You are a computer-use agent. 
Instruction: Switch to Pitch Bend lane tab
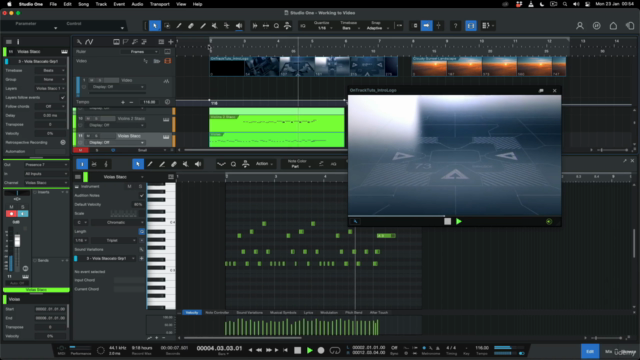coord(353,313)
